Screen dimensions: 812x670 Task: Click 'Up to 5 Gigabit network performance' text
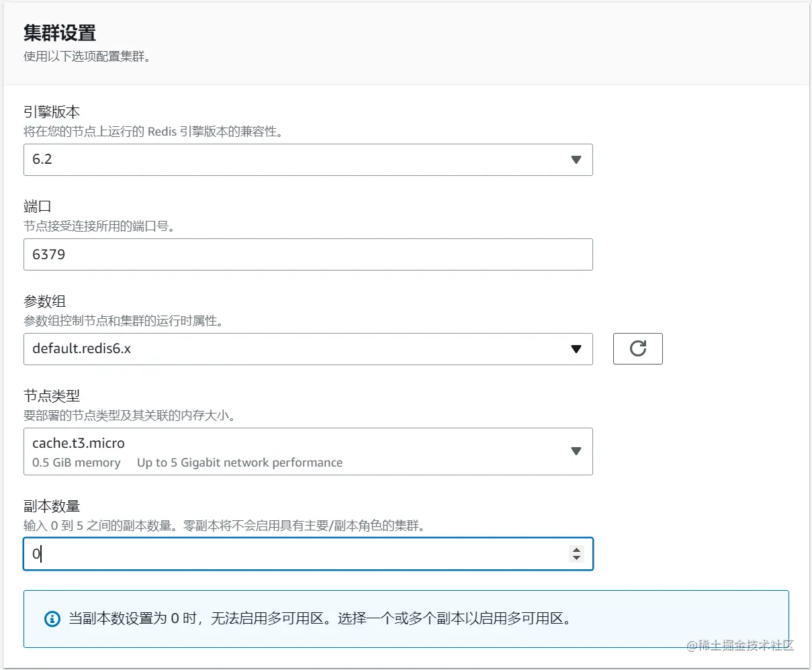(240, 463)
